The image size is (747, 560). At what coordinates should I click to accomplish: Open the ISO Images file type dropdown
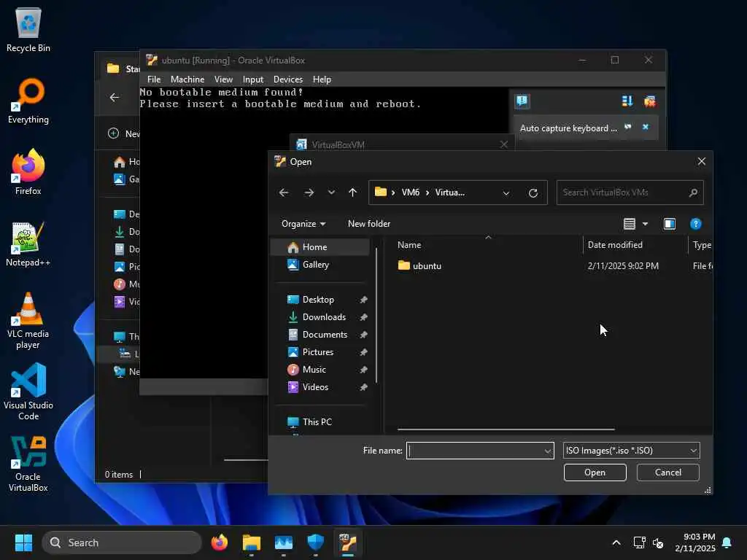[631, 451]
